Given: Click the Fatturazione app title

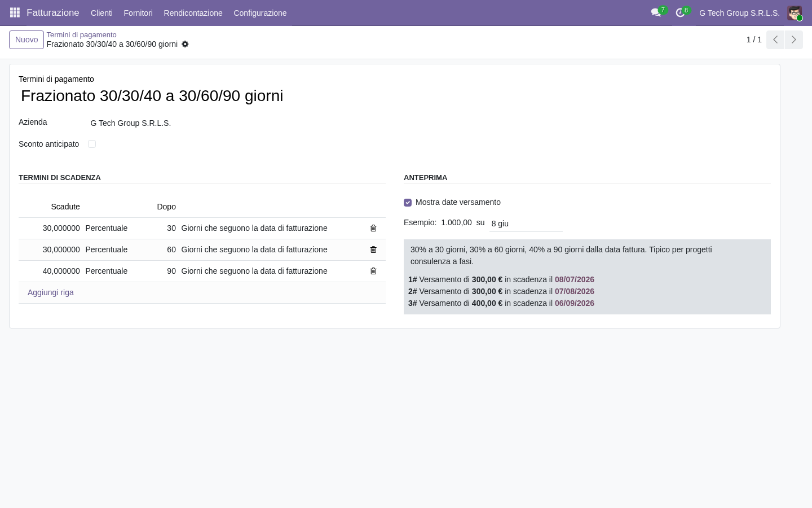Looking at the screenshot, I should 53,12.
